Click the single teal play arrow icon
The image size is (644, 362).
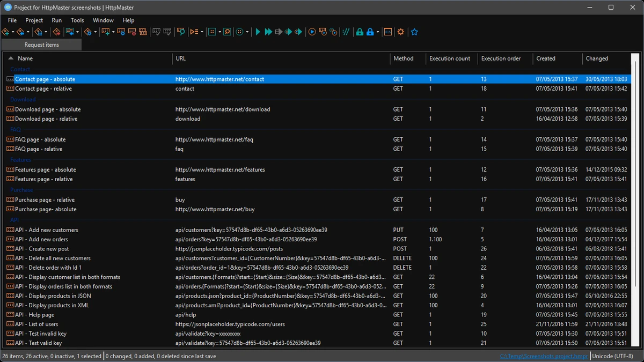tap(258, 32)
